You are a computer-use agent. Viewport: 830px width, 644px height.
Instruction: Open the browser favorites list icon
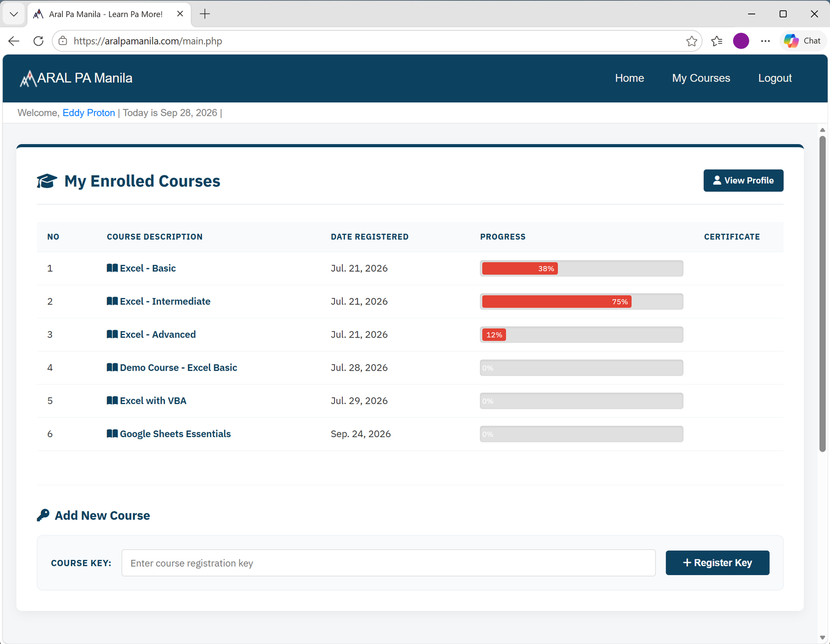717,41
